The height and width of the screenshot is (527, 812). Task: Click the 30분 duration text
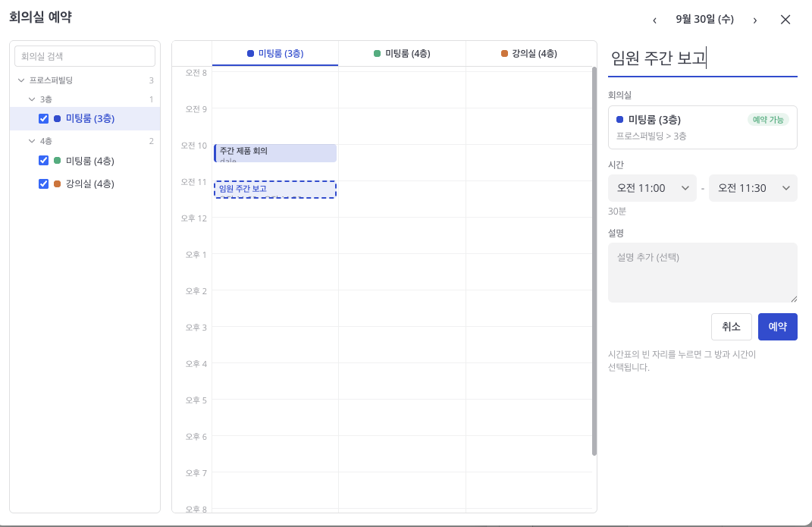point(616,212)
